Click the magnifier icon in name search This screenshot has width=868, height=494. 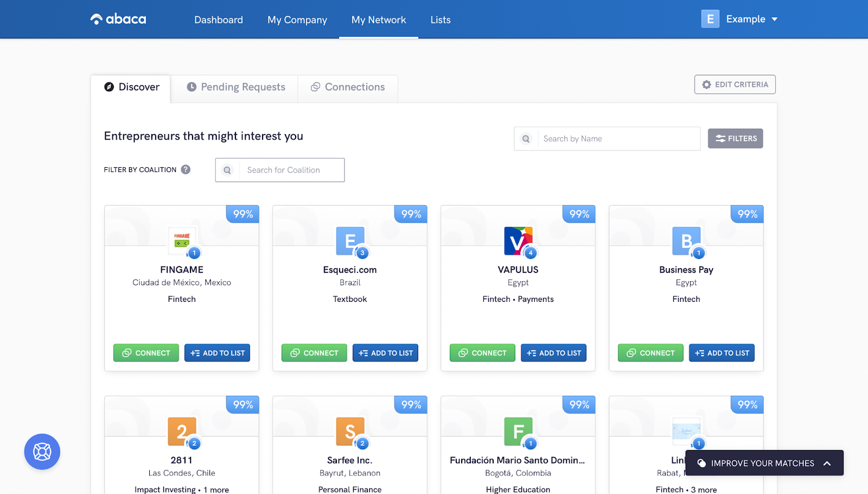pyautogui.click(x=526, y=138)
